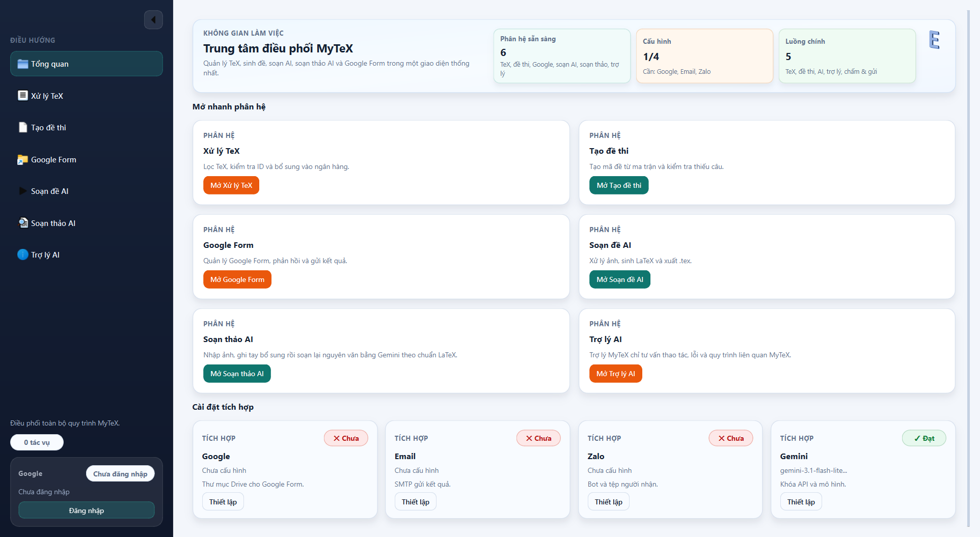980x537 pixels.
Task: Open Xử lý TeX with the orange button
Action: 231,185
